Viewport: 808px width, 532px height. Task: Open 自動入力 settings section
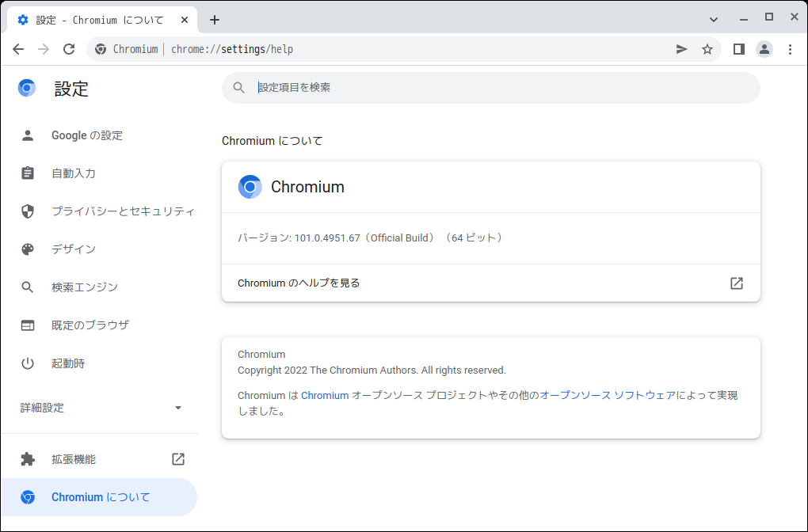(x=100, y=173)
